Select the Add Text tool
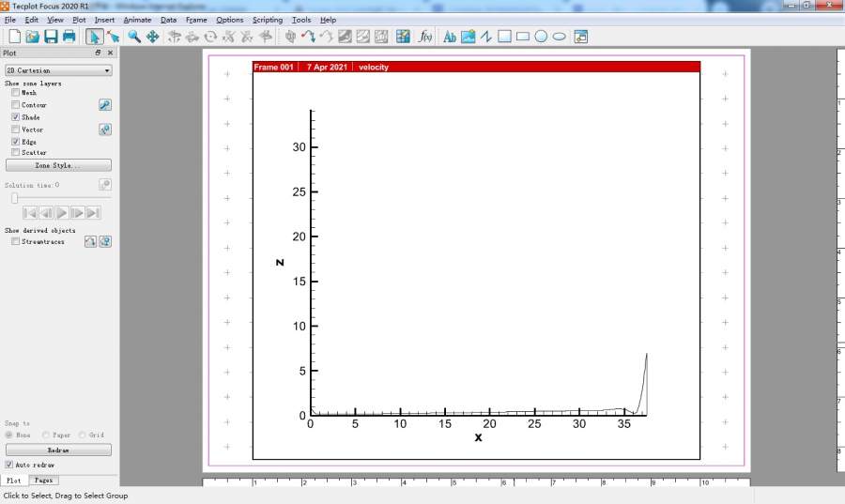The height and width of the screenshot is (504, 845). pos(450,37)
